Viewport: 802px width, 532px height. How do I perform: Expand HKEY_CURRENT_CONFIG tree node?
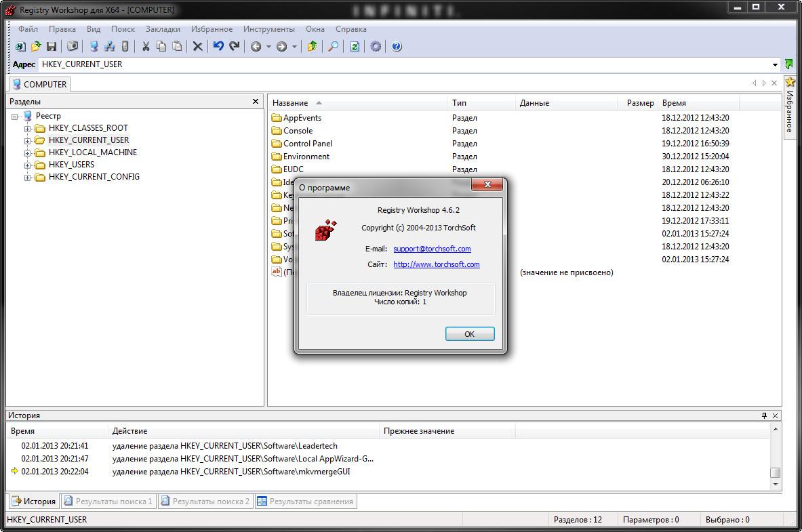point(28,178)
